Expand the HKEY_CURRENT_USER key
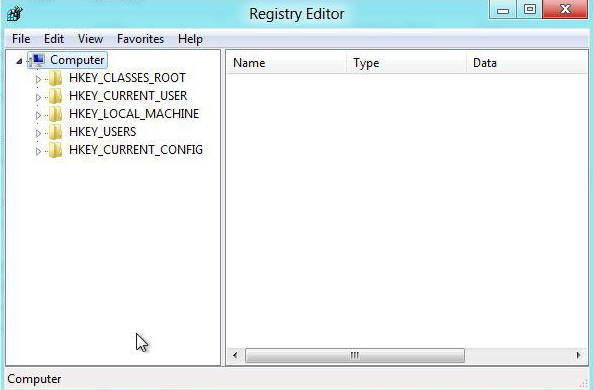The width and height of the screenshot is (593, 390). click(38, 97)
